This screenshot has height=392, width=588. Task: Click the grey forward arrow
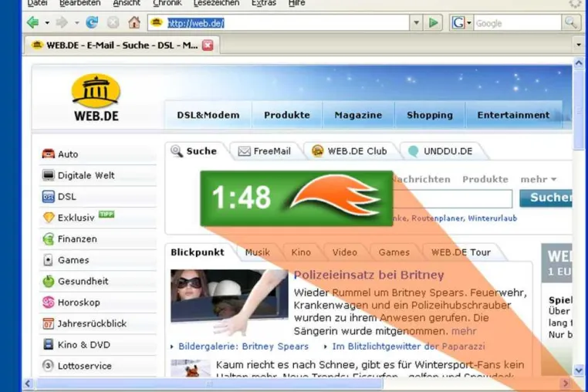coord(62,23)
